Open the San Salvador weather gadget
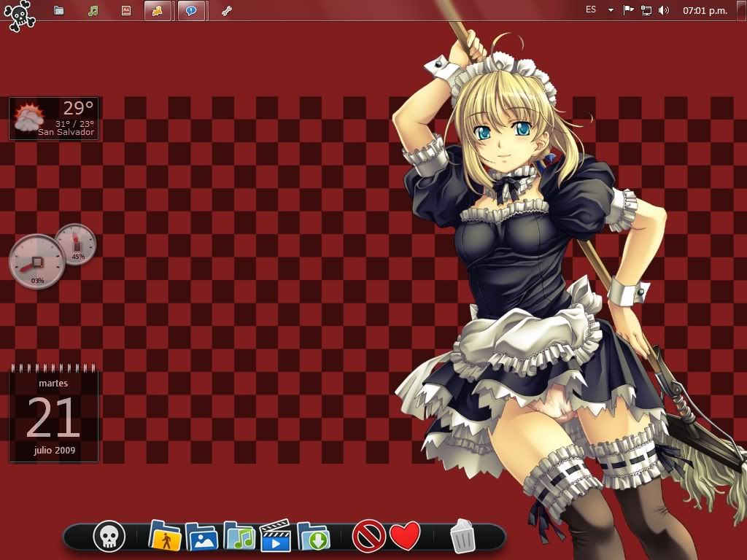 click(54, 119)
